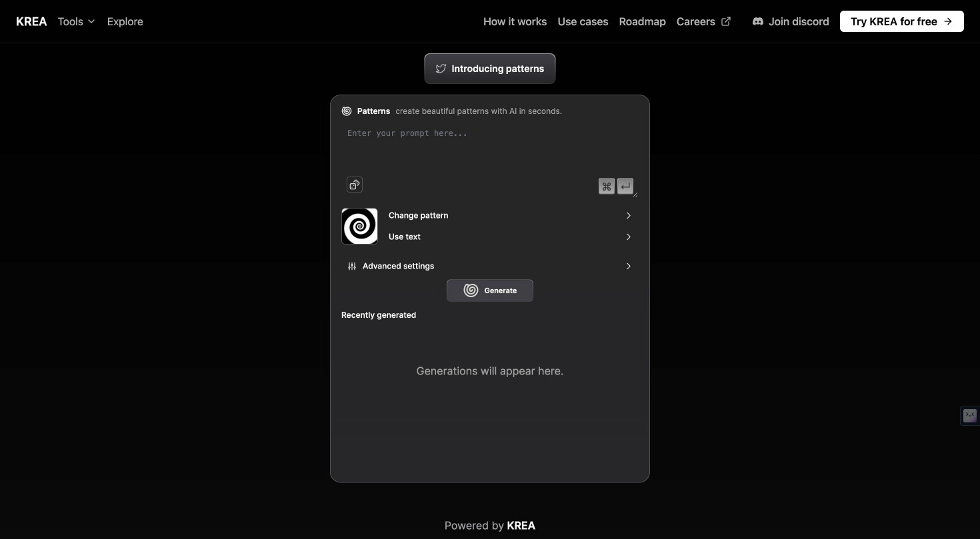Click 'Generations will appear here.' placeholder text
The height and width of the screenshot is (539, 980).
click(x=490, y=371)
